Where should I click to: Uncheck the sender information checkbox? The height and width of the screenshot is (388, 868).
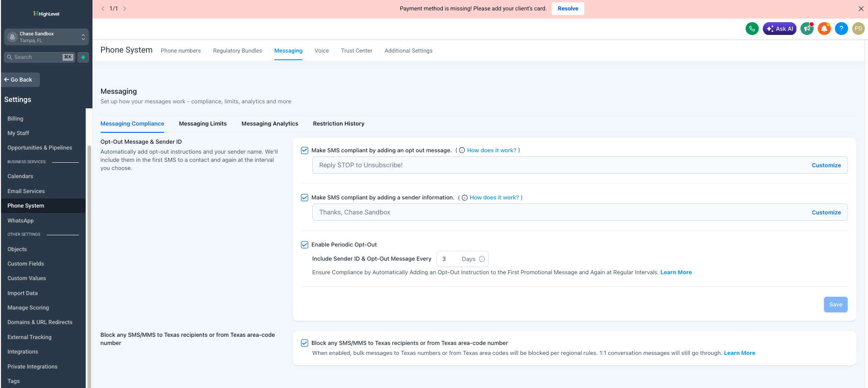pos(305,198)
